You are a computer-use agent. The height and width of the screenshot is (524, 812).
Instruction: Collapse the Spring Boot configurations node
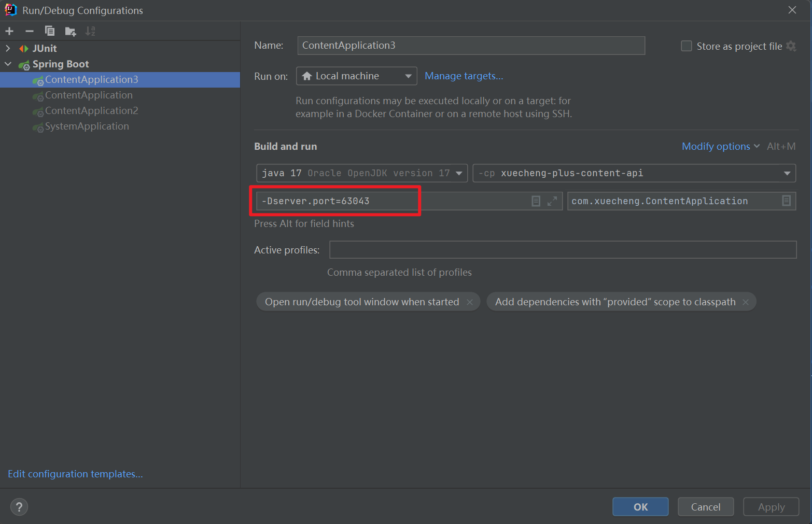(x=8, y=64)
